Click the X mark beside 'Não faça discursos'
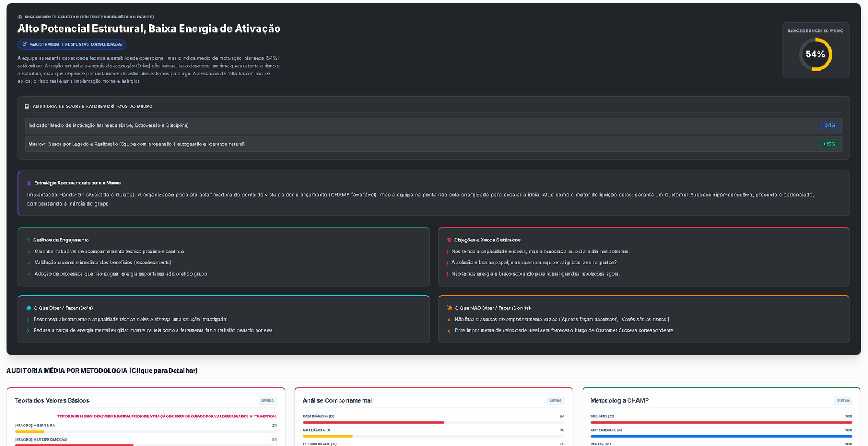Viewport: 868px width, 446px height. point(449,320)
